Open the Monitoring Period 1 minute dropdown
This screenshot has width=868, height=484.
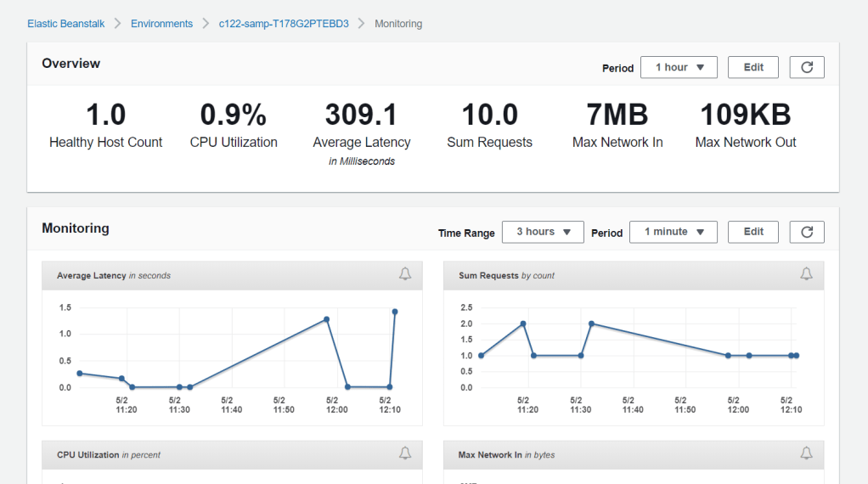click(673, 232)
